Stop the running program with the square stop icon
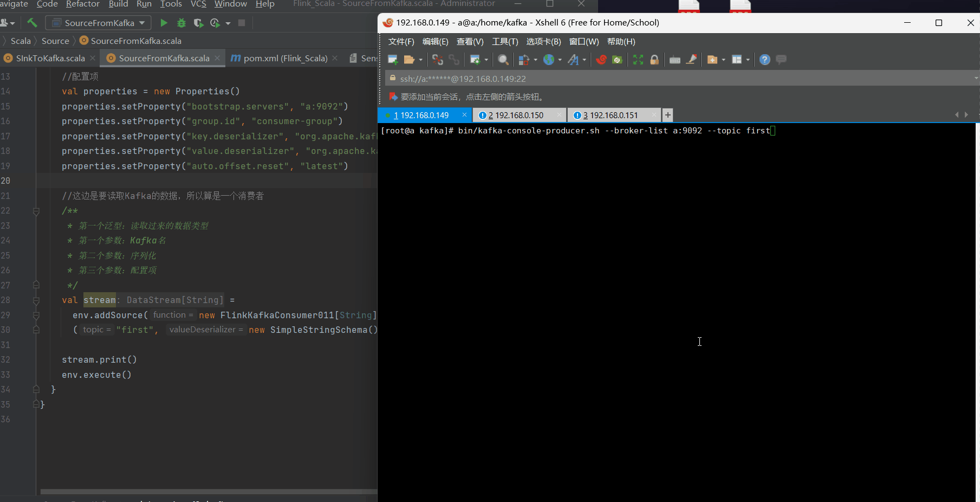Screen dimensions: 980x502 click(x=242, y=23)
